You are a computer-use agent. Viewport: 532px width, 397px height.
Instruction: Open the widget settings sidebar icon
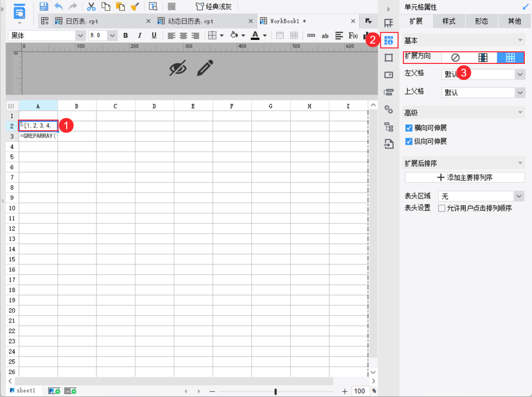click(389, 75)
